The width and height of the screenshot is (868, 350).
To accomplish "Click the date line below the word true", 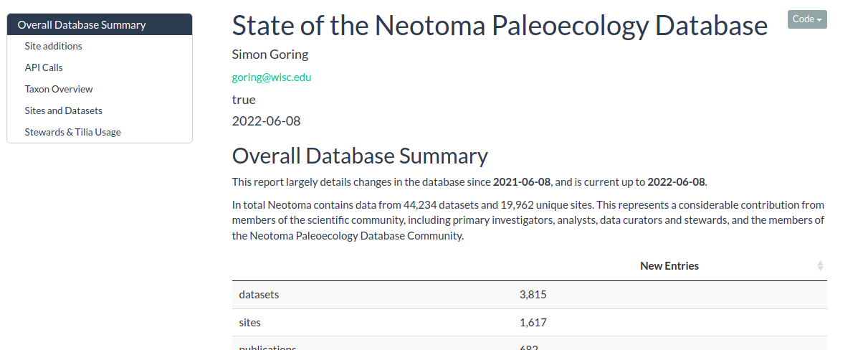I will [x=266, y=120].
